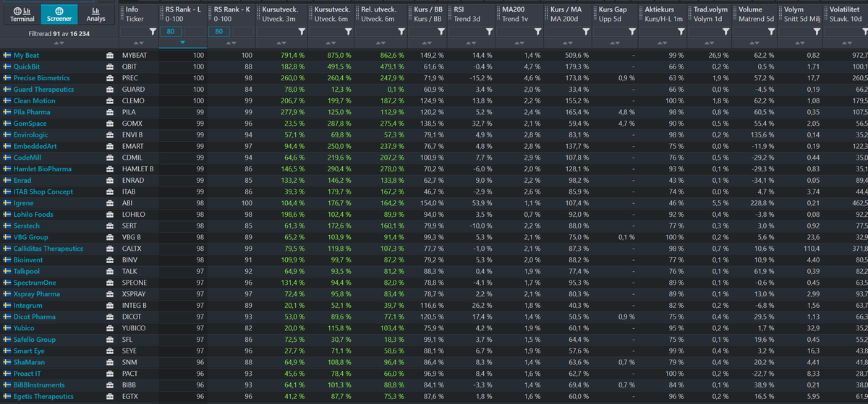Select ticker cell VBG B
Screen dimensions: 868x404
[x=132, y=237]
